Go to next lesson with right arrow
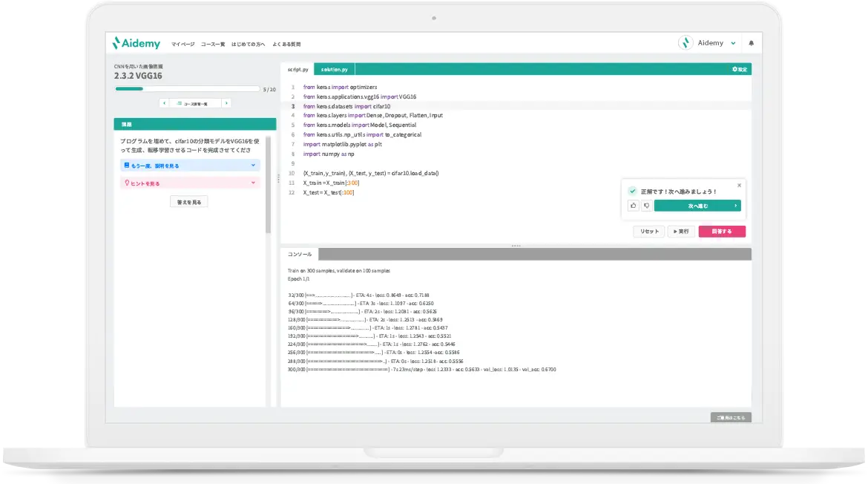 click(x=226, y=103)
